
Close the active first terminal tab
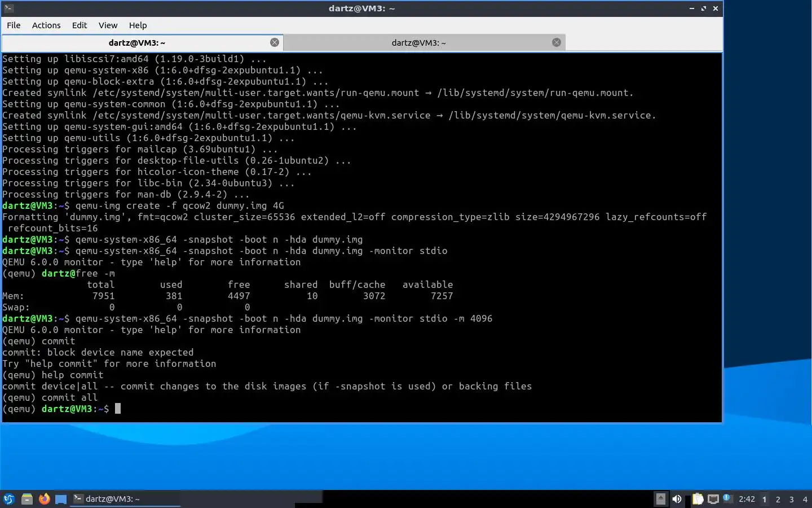tap(275, 42)
